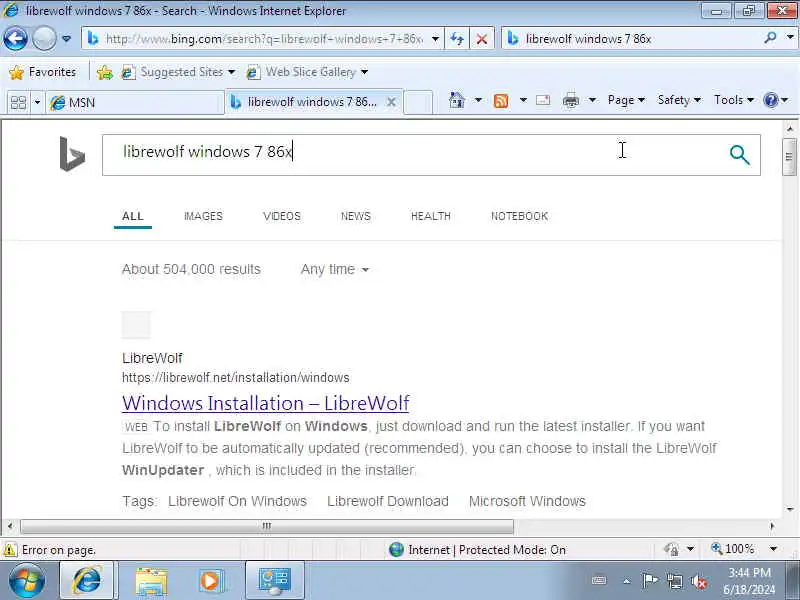This screenshot has width=800, height=600.
Task: Open Windows Installation – LibreWolf link
Action: point(266,403)
